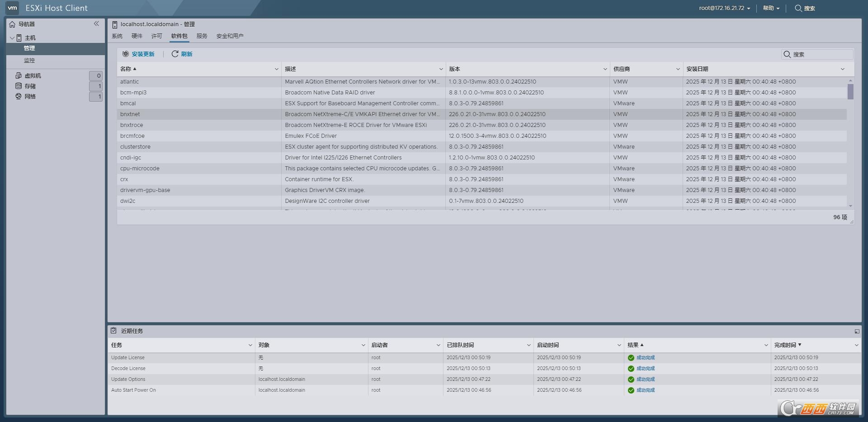Click the Virtual Machines icon in the navigator

click(19, 75)
